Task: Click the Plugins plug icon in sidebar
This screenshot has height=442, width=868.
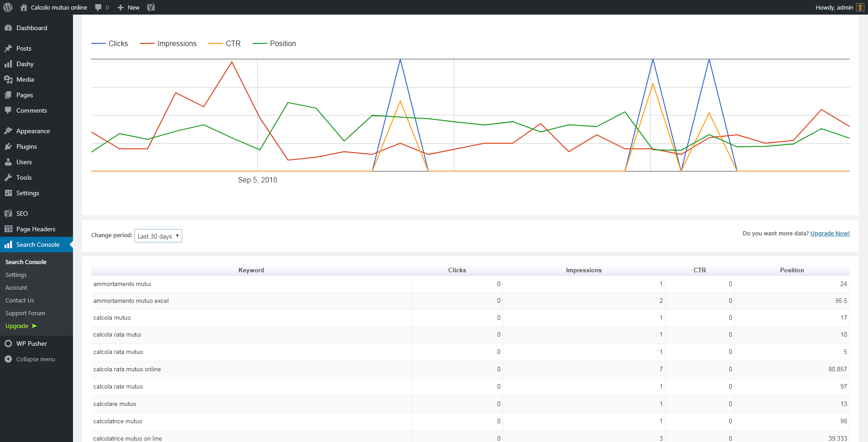Action: pyautogui.click(x=8, y=146)
